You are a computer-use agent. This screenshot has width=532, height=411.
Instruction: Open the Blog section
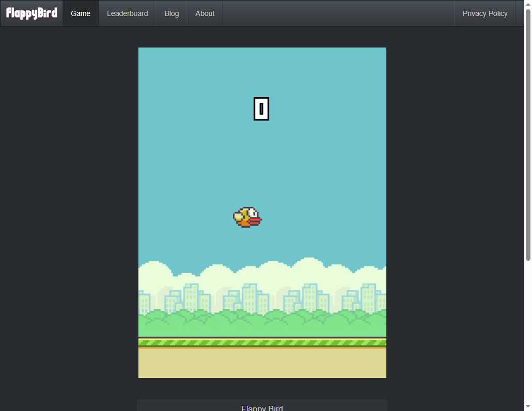(x=171, y=13)
